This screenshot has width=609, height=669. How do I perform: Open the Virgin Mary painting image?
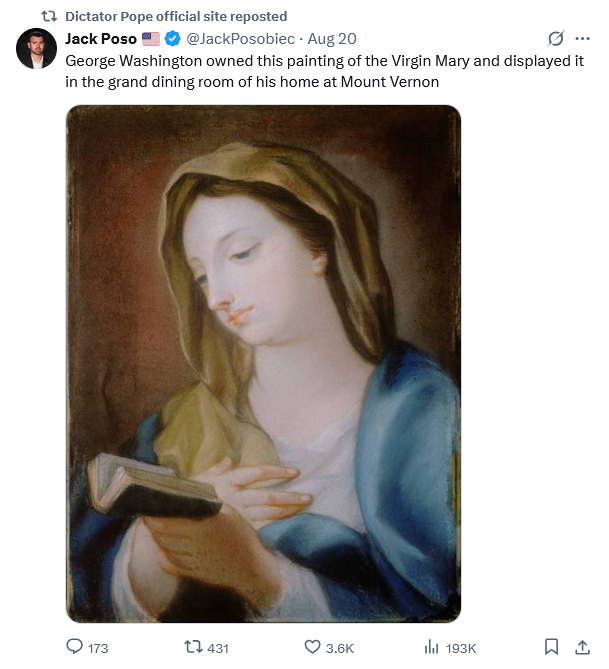coord(263,364)
